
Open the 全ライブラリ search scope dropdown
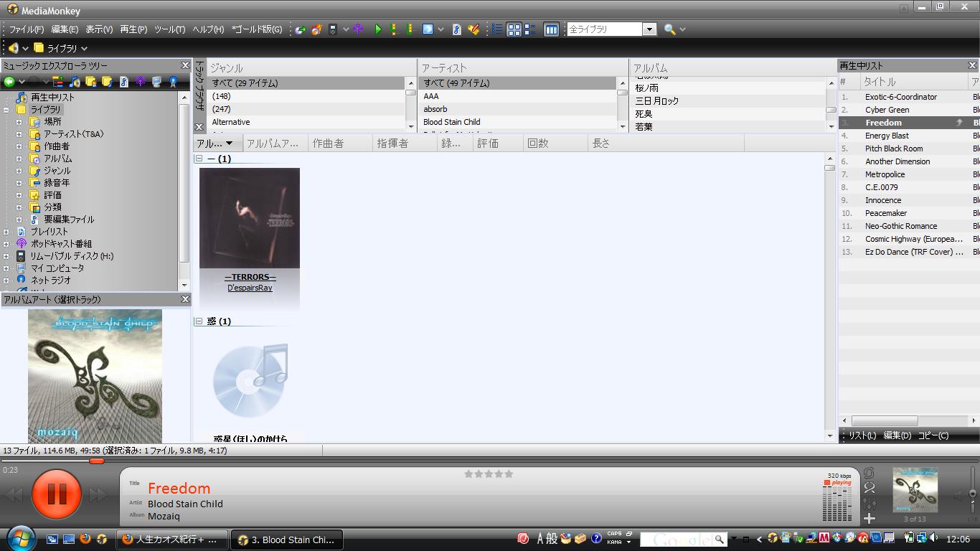click(649, 29)
